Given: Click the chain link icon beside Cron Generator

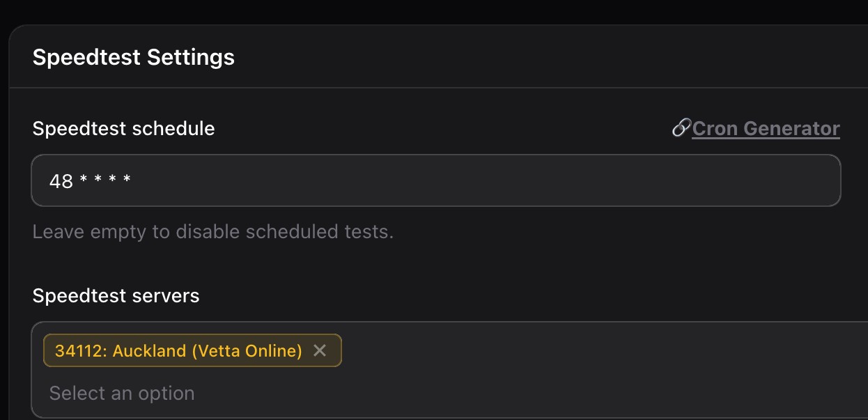Looking at the screenshot, I should pos(681,128).
